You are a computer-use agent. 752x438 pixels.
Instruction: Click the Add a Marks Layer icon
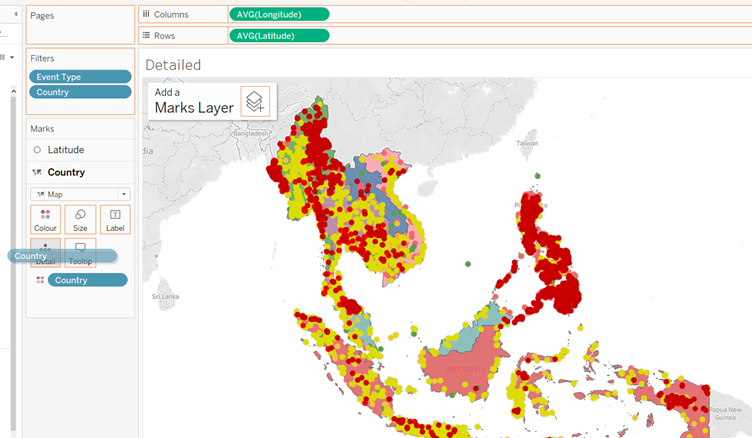coord(255,102)
